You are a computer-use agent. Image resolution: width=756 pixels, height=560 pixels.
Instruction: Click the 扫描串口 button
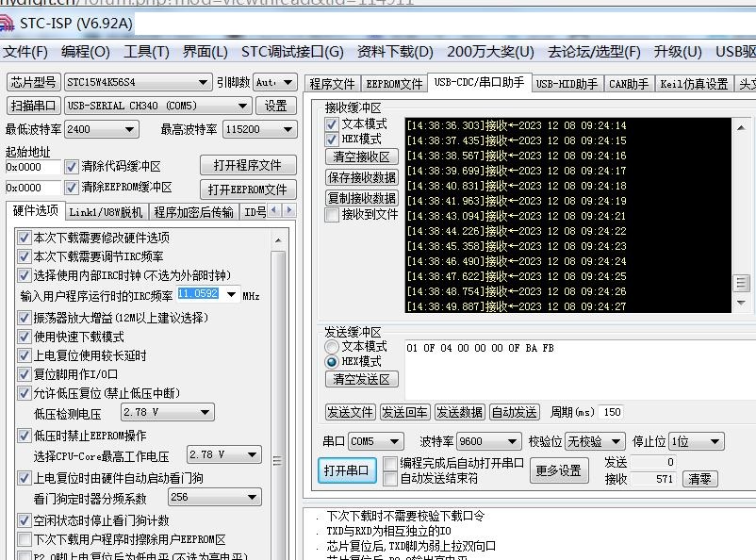pos(33,106)
